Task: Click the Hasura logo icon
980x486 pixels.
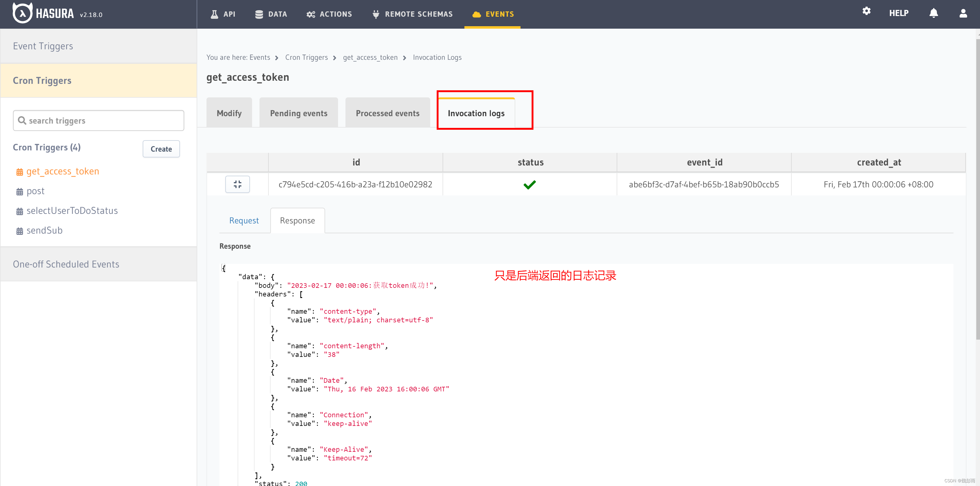Action: pos(22,13)
